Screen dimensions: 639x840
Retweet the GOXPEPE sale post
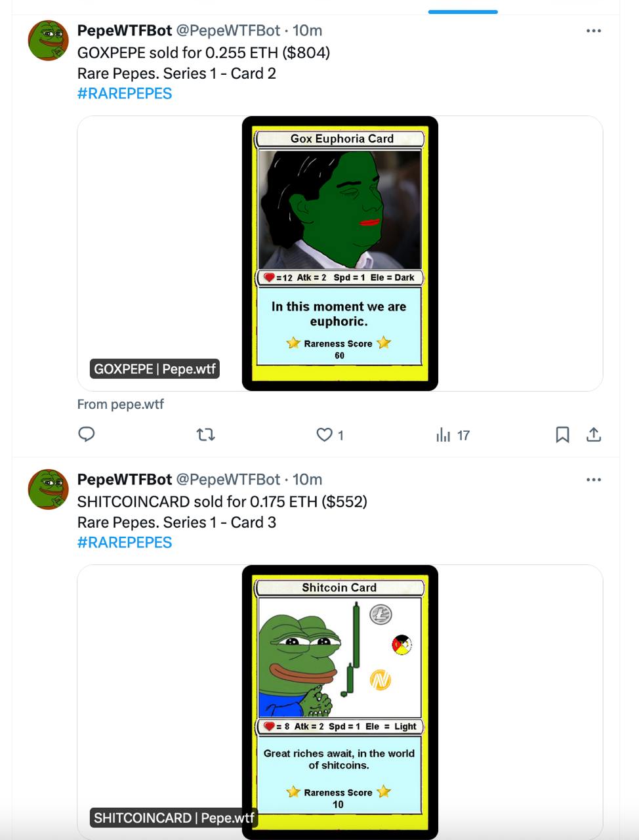pos(206,434)
